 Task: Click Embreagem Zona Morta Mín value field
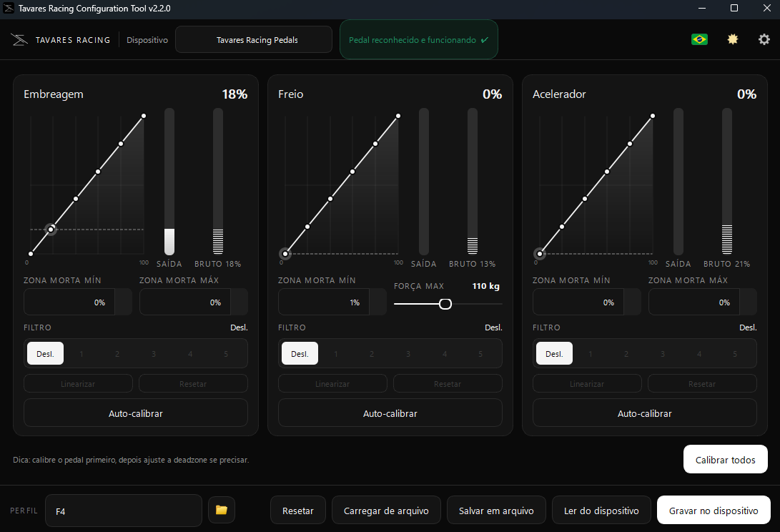click(69, 302)
